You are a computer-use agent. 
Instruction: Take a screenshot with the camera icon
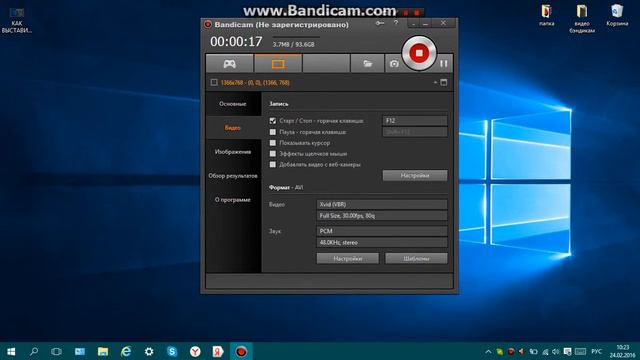click(x=394, y=64)
